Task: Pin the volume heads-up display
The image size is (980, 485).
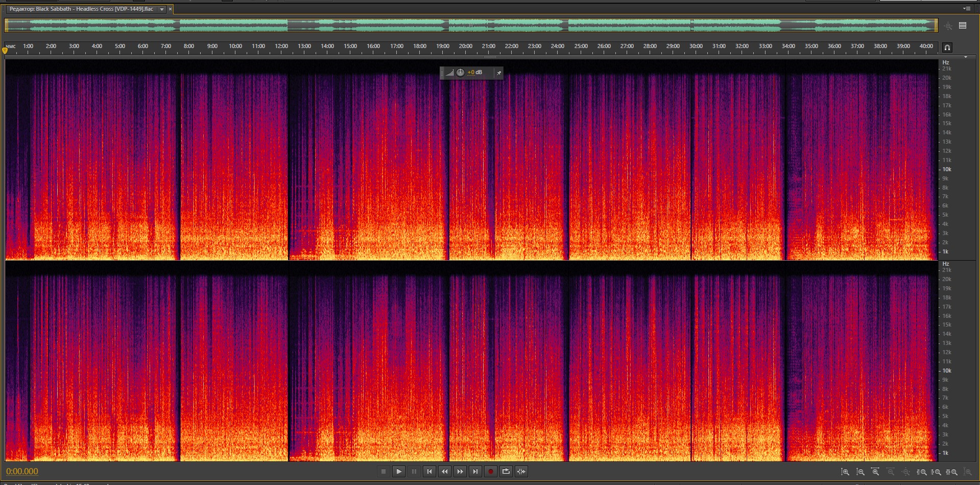Action: (x=499, y=73)
